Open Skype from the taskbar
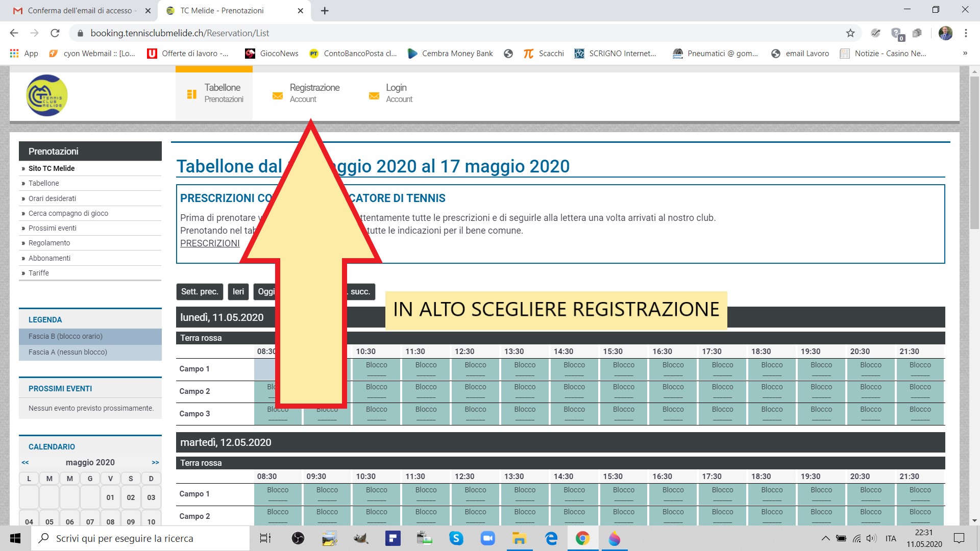The height and width of the screenshot is (551, 980). [x=456, y=538]
